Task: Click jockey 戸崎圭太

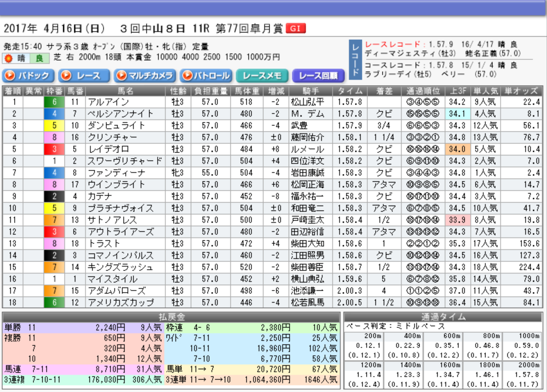Action: coord(307,220)
